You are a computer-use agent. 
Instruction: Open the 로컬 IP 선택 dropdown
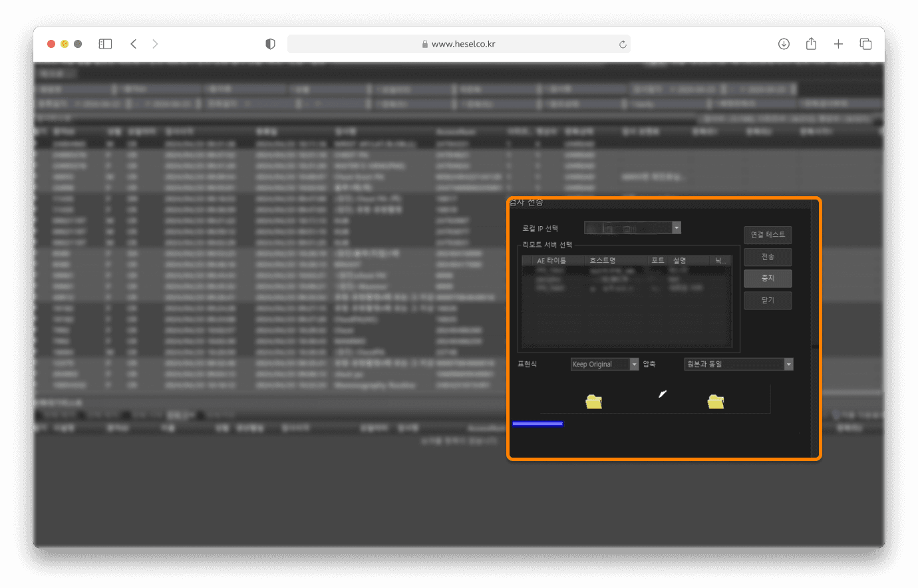pos(633,228)
